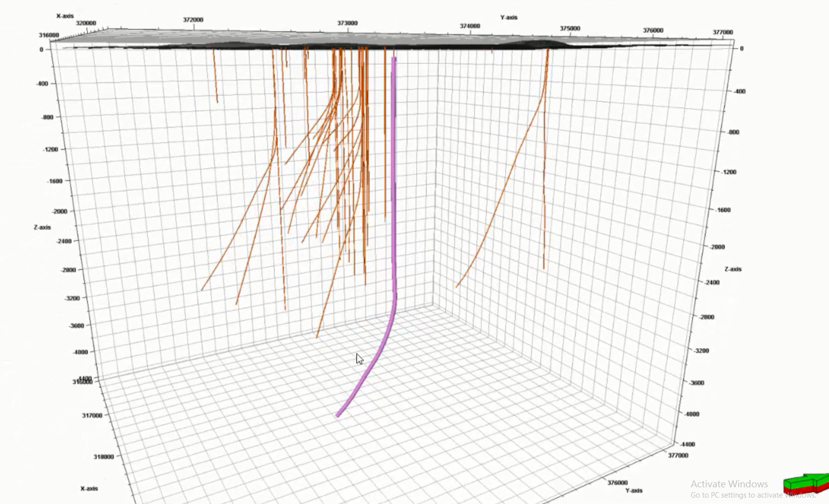Click the 372000 tick label on top axis

pyautogui.click(x=193, y=20)
